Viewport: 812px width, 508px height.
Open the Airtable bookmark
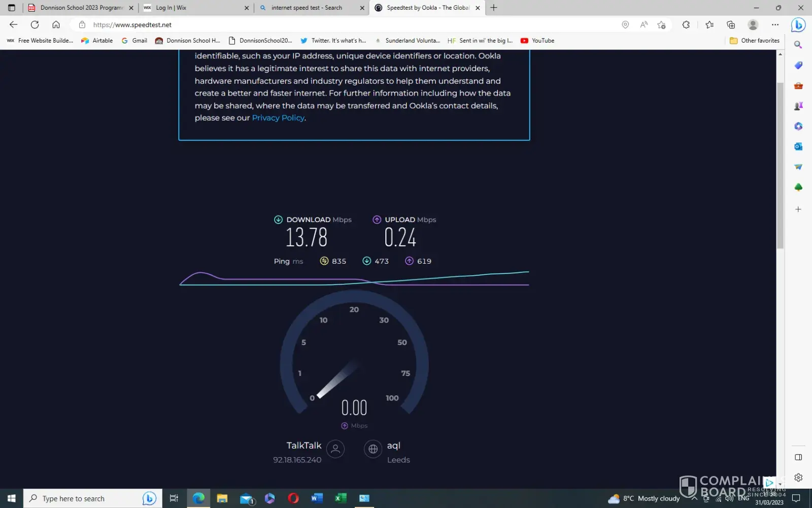(97, 41)
